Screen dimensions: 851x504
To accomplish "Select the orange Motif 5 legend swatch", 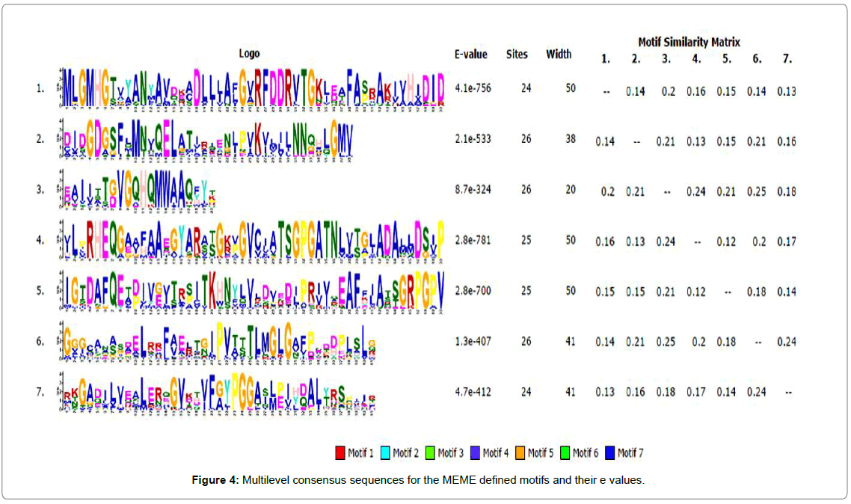I will click(x=520, y=452).
